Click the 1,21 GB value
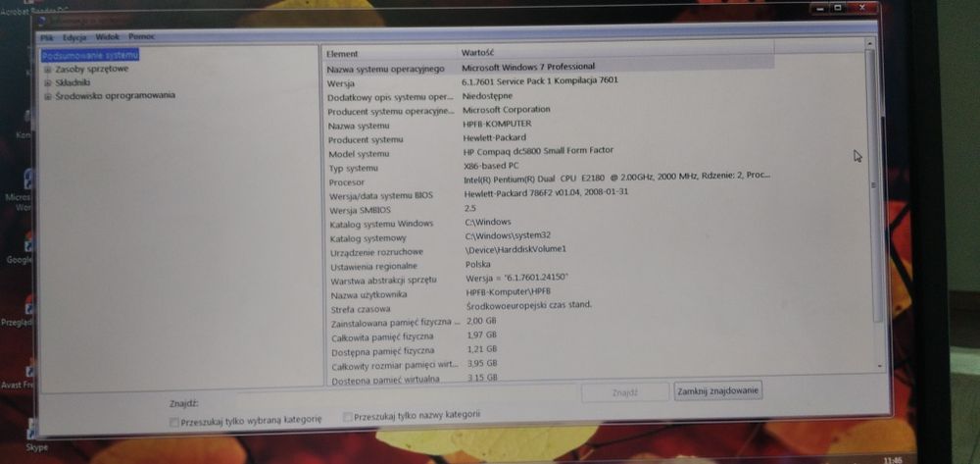This screenshot has width=980, height=464. tap(482, 349)
